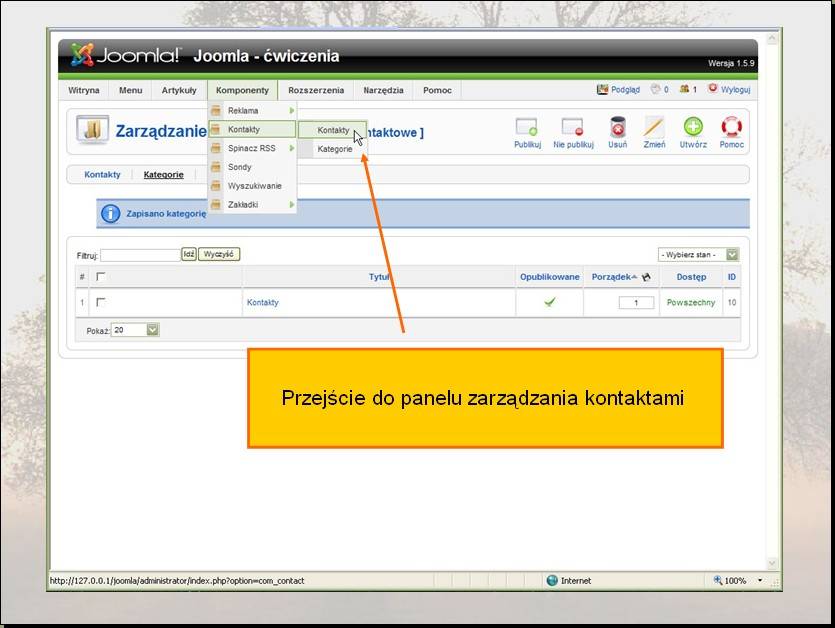
Task: Click the Wyszukiwanie menu item icon
Action: 216,186
